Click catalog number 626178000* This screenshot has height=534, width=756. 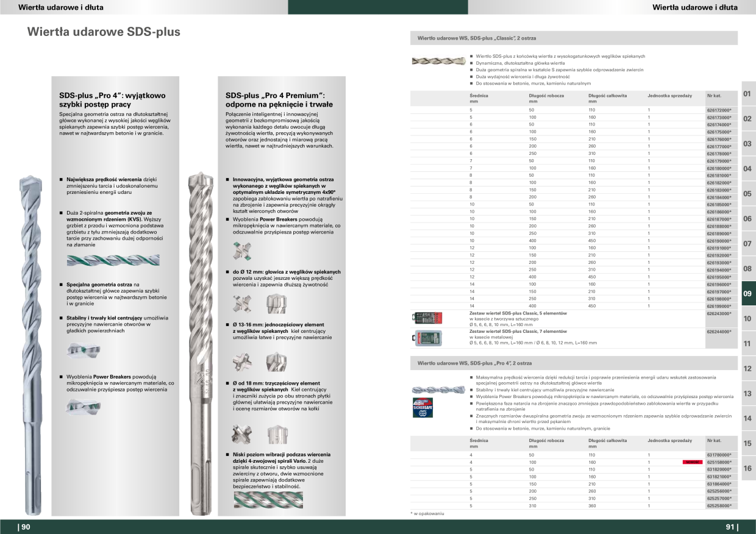719,154
